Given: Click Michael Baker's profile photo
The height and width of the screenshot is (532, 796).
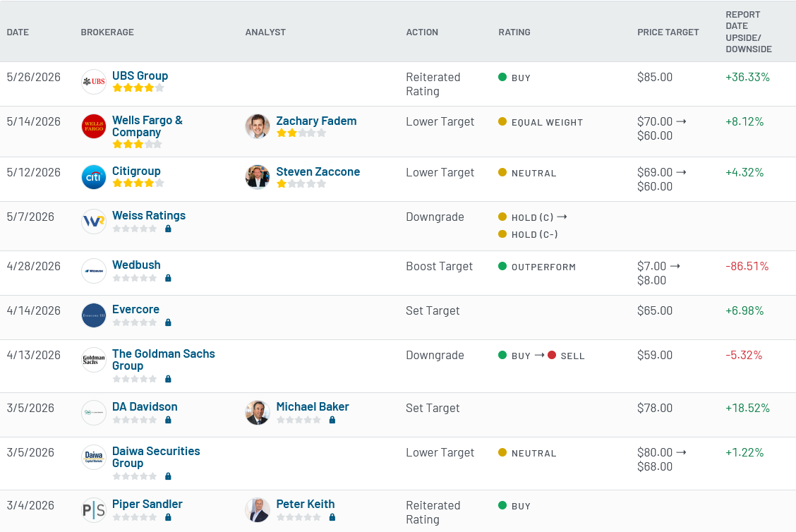Looking at the screenshot, I should [258, 413].
